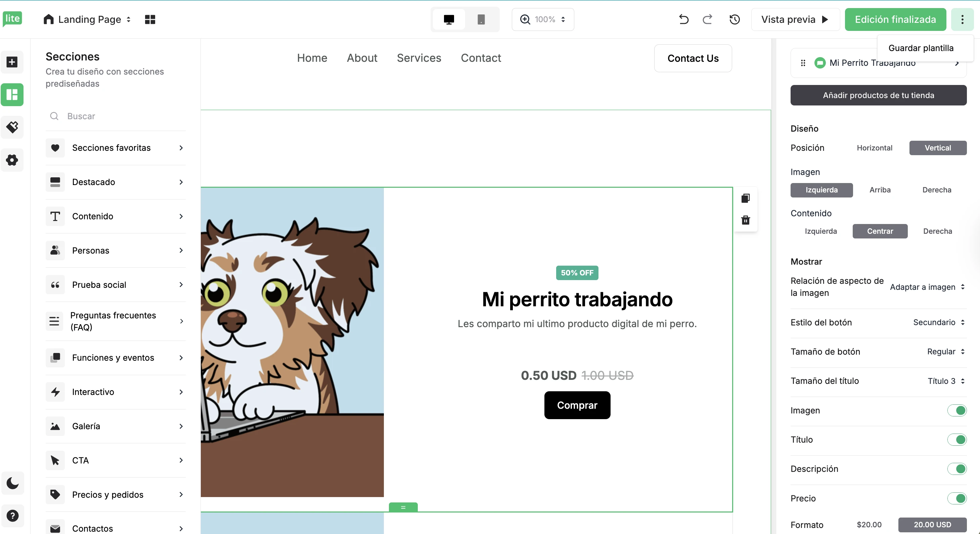Toggle dark mode with the moon icon

pos(12,483)
